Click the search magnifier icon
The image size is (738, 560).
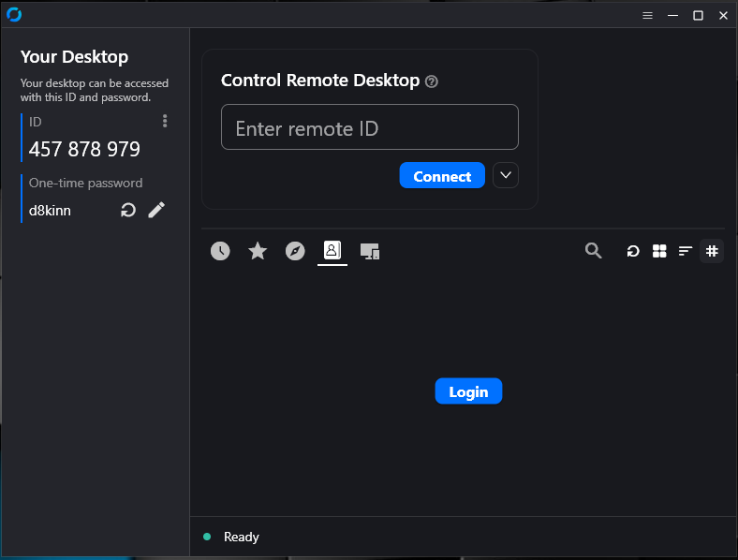(593, 251)
